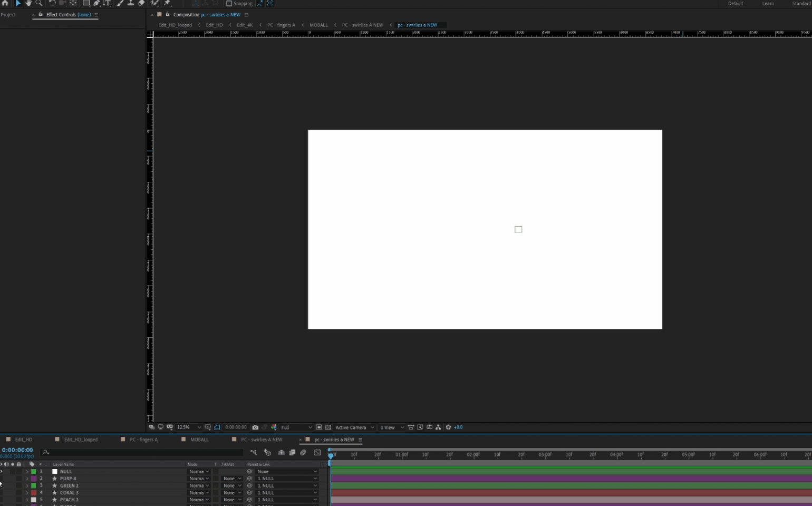
Task: Click the snapshot camera icon
Action: 255,427
